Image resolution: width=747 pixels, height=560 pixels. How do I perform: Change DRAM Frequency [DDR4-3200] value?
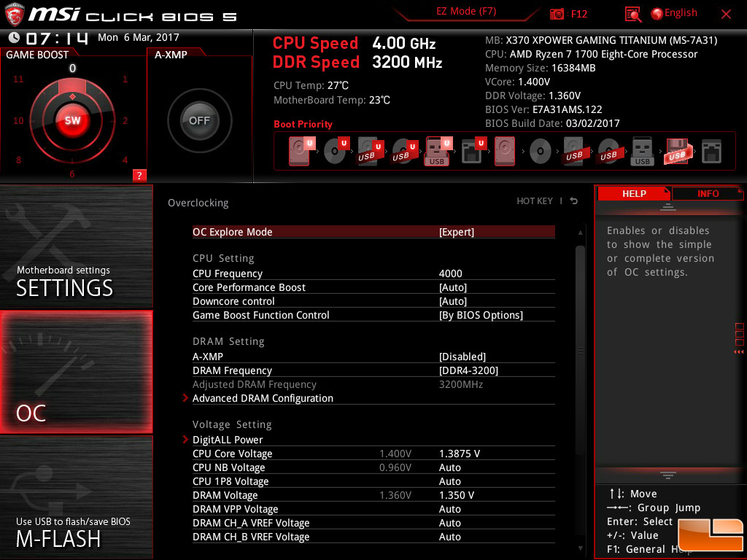coord(373,370)
